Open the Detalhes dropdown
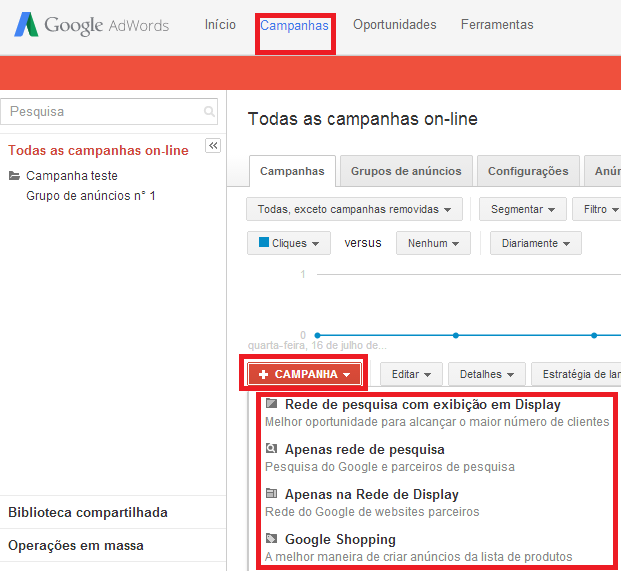This screenshot has width=621, height=571. click(487, 374)
